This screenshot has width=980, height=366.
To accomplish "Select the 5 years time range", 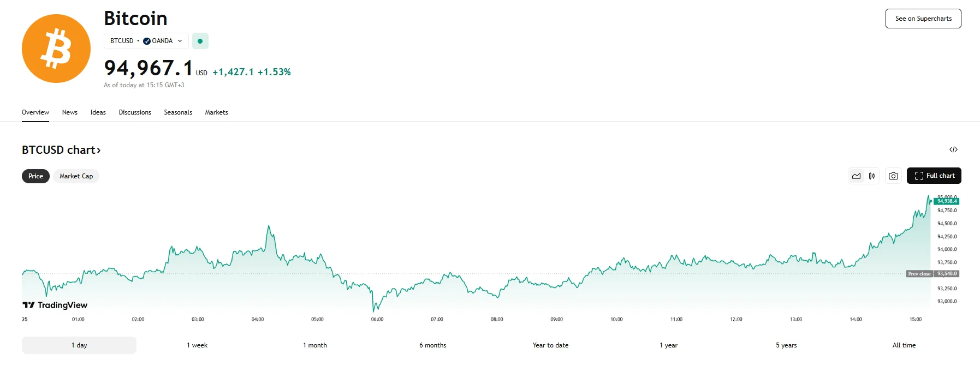I will (x=786, y=345).
